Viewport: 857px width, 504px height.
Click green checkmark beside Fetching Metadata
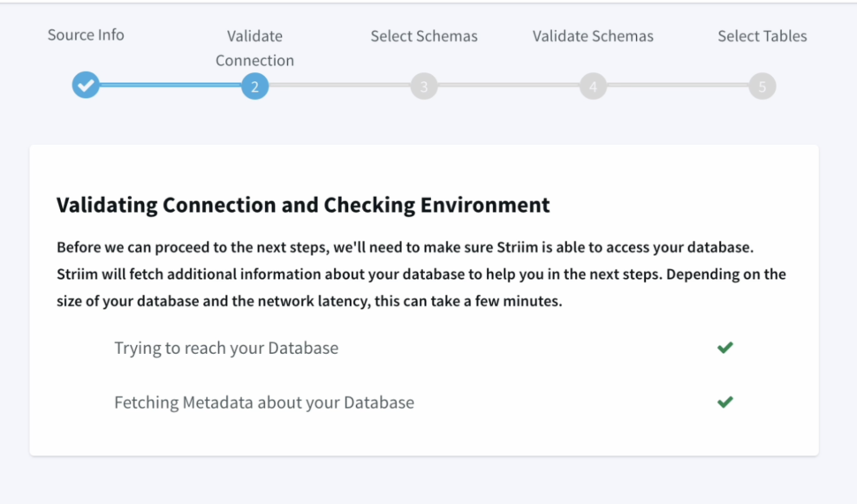725,402
